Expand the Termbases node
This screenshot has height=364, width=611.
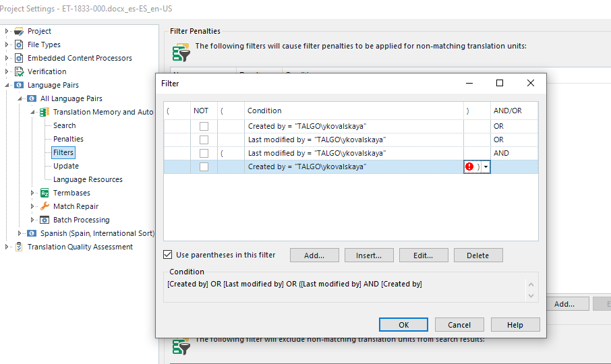click(x=32, y=193)
